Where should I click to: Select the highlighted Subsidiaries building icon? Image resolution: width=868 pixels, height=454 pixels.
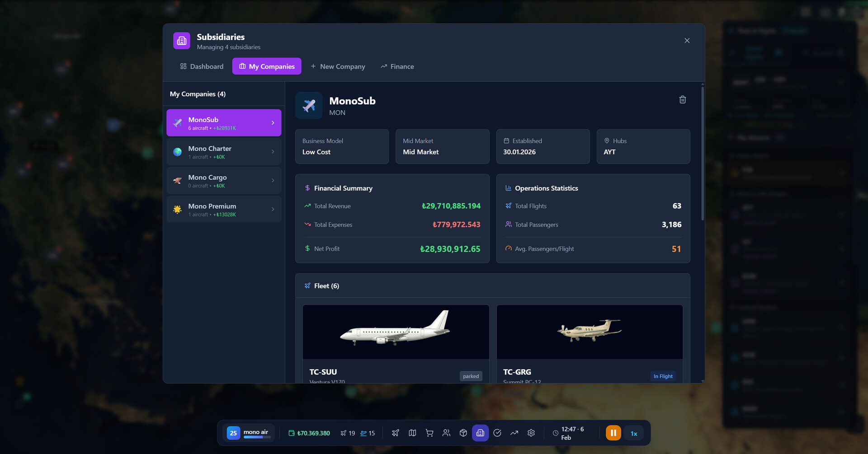click(x=480, y=433)
